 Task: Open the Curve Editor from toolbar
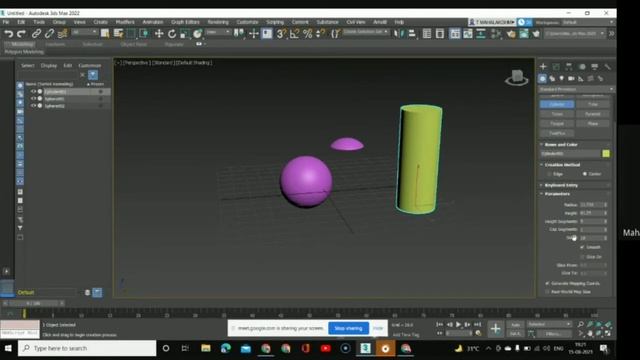pos(468,34)
